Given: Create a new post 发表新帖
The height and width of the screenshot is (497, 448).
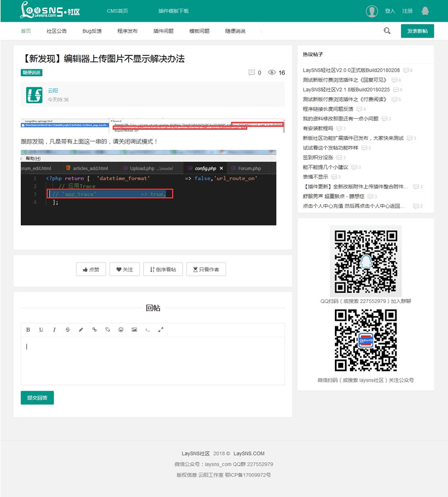Looking at the screenshot, I should pos(417,31).
